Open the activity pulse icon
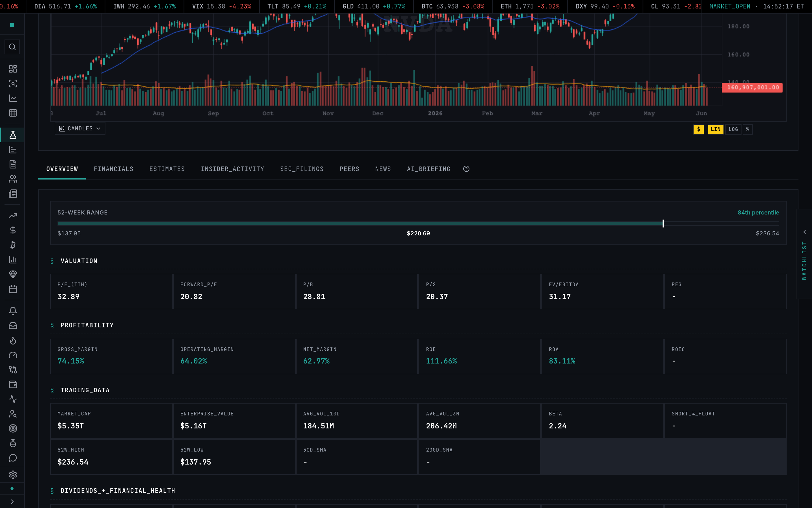This screenshot has width=812, height=508. pyautogui.click(x=13, y=399)
